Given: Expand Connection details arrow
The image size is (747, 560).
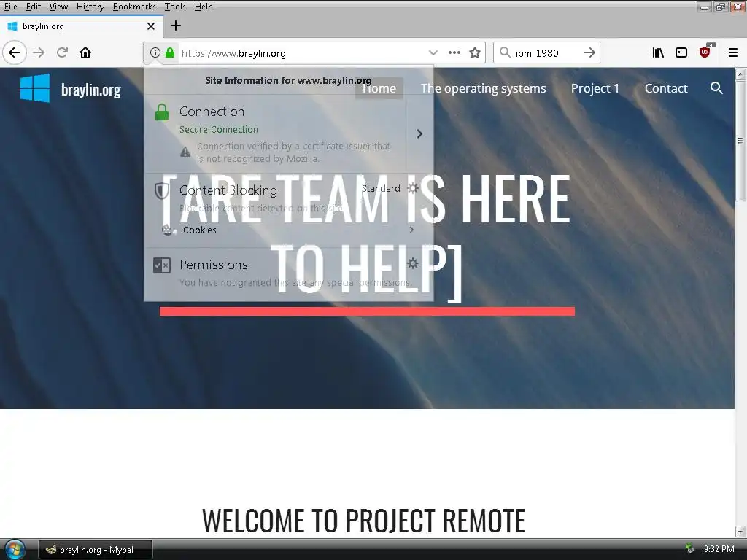Looking at the screenshot, I should tap(419, 134).
